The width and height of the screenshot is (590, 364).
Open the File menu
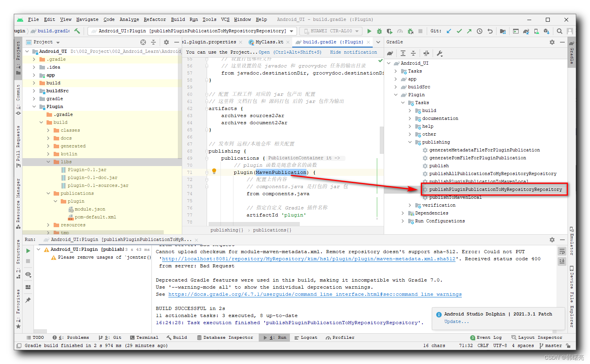tap(34, 19)
